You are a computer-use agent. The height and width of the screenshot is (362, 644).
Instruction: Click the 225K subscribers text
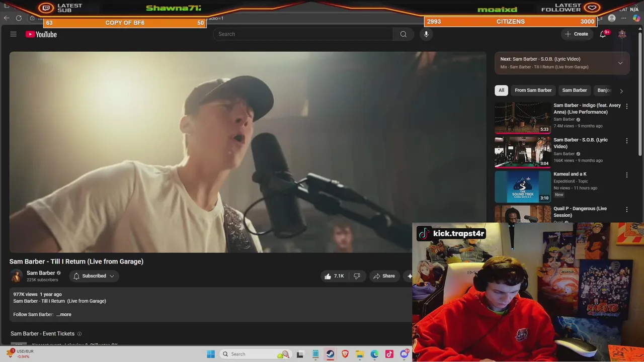pos(42,280)
